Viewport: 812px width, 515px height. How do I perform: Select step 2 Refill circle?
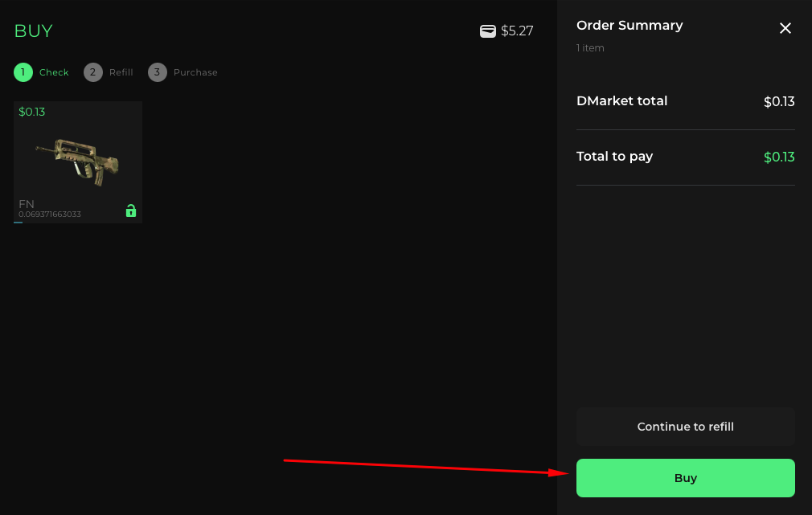click(93, 72)
